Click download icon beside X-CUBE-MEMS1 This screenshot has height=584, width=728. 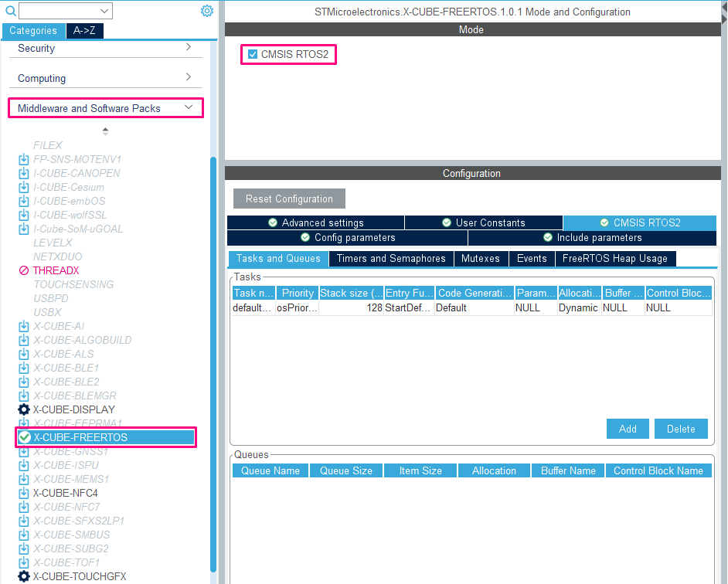pyautogui.click(x=24, y=479)
